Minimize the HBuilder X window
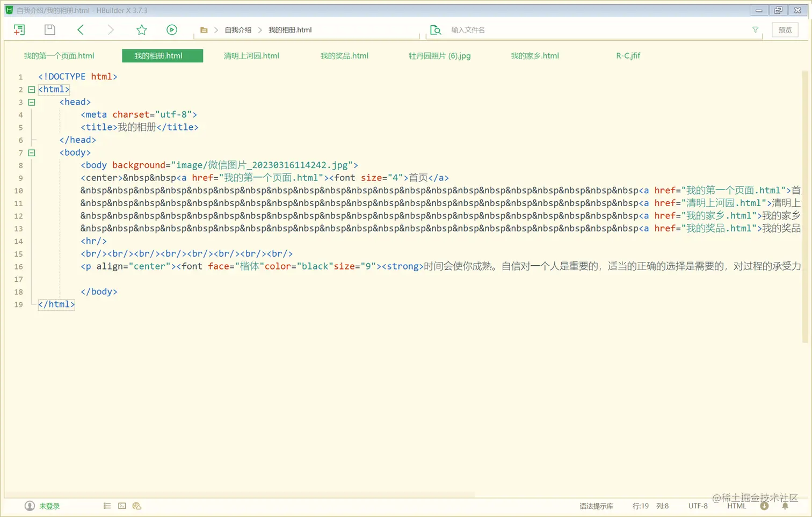The width and height of the screenshot is (812, 517). click(x=759, y=10)
